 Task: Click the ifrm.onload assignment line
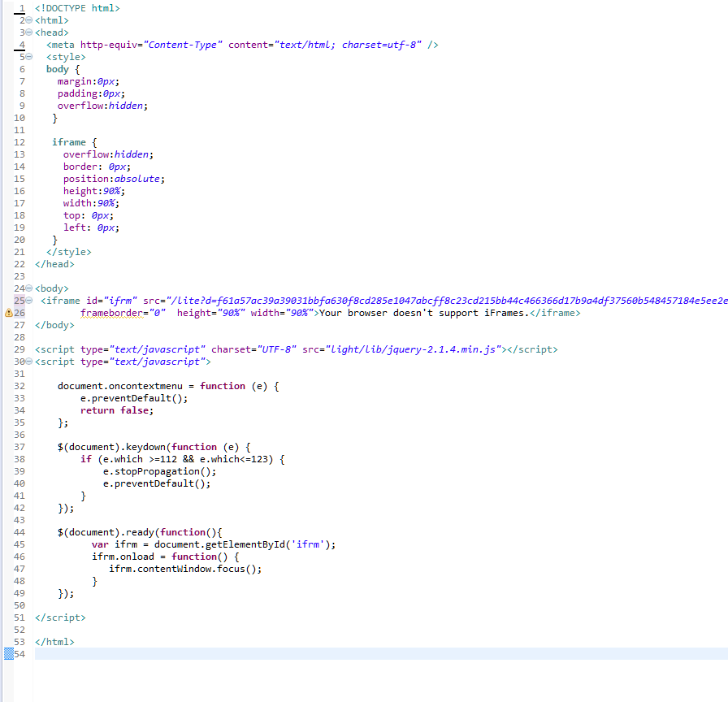(165, 557)
